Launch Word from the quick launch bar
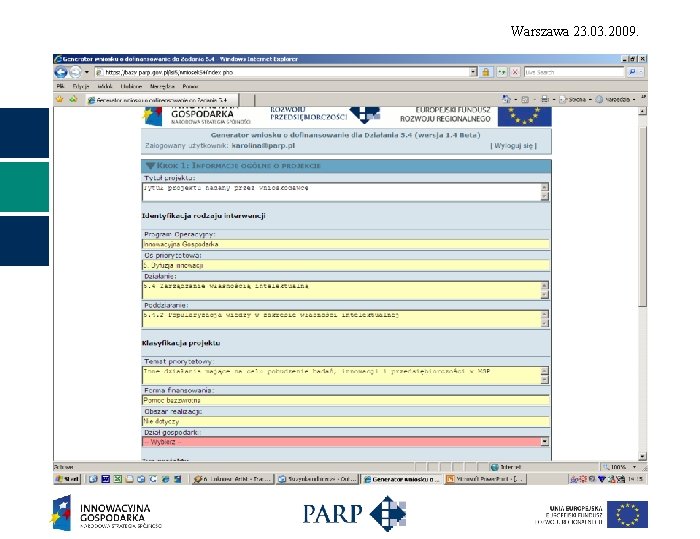 coord(105,479)
